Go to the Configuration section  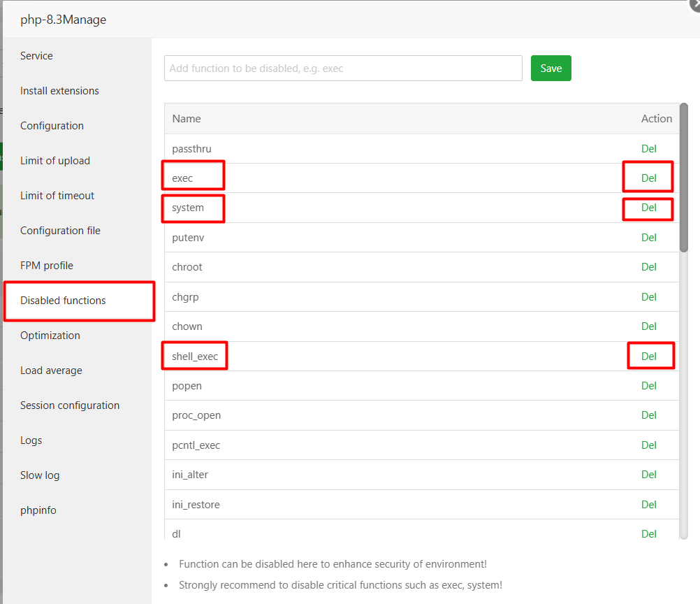pos(52,126)
